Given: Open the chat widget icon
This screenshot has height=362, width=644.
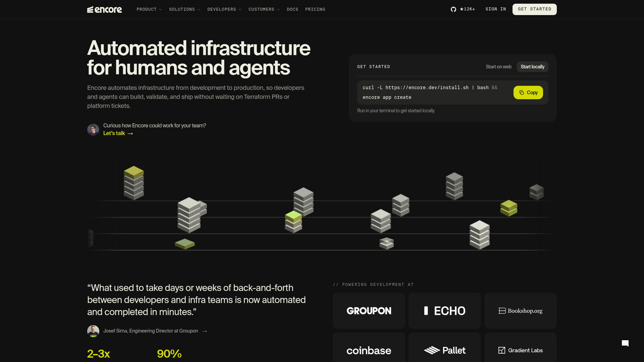Looking at the screenshot, I should pyautogui.click(x=625, y=343).
